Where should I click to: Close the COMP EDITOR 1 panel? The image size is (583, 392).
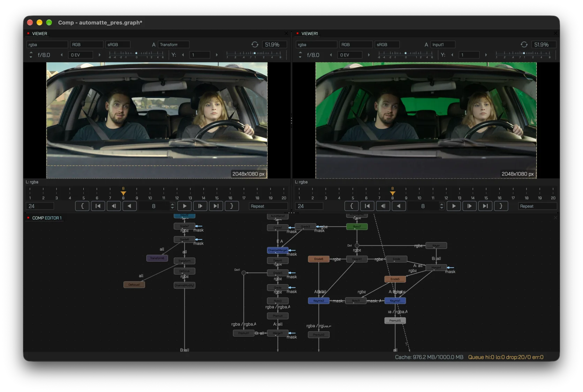555,218
